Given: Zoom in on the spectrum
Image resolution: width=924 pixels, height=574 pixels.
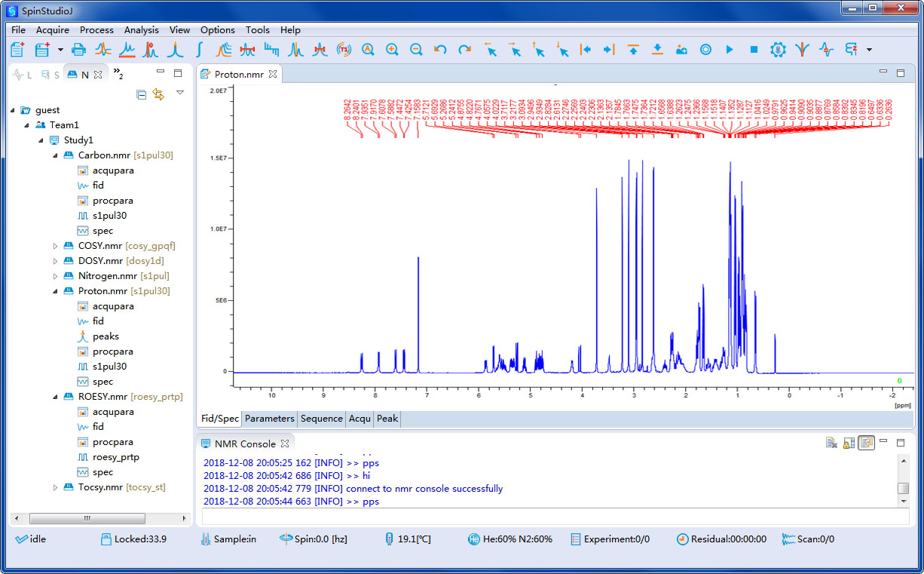Looking at the screenshot, I should coord(392,50).
